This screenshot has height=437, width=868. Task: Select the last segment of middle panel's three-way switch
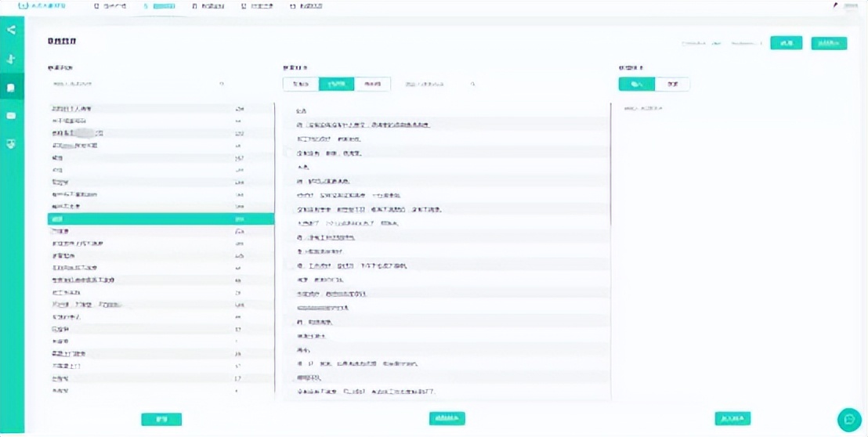[373, 84]
